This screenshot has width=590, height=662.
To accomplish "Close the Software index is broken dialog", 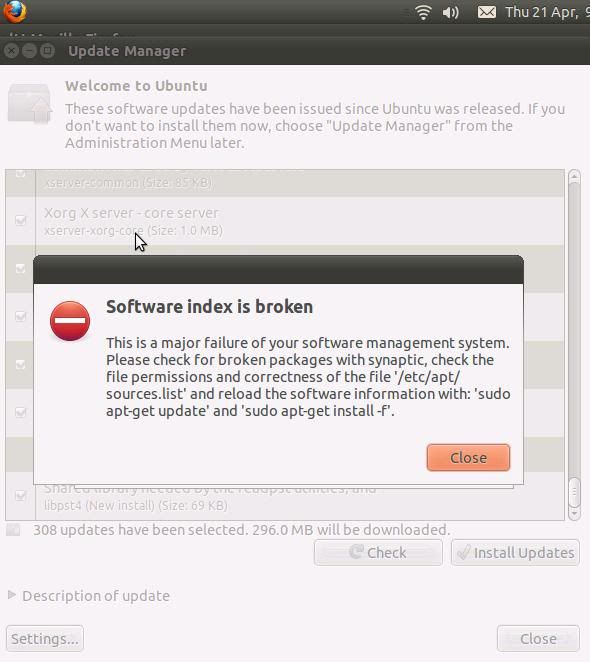I will point(468,457).
